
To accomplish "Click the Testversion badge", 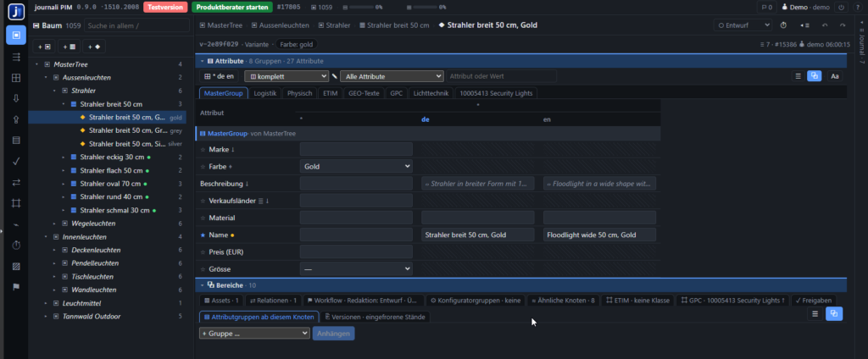I will [x=165, y=7].
